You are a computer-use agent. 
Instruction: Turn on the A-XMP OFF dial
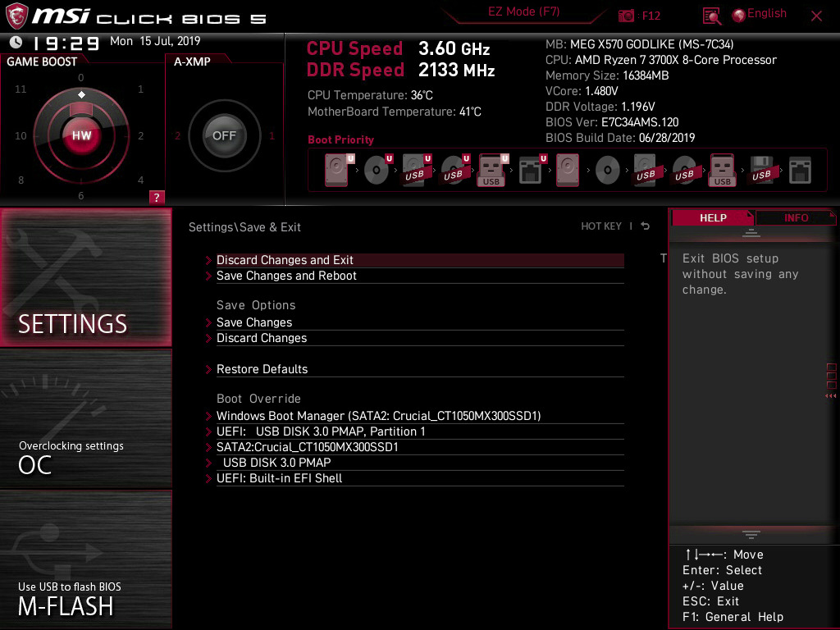pos(224,135)
